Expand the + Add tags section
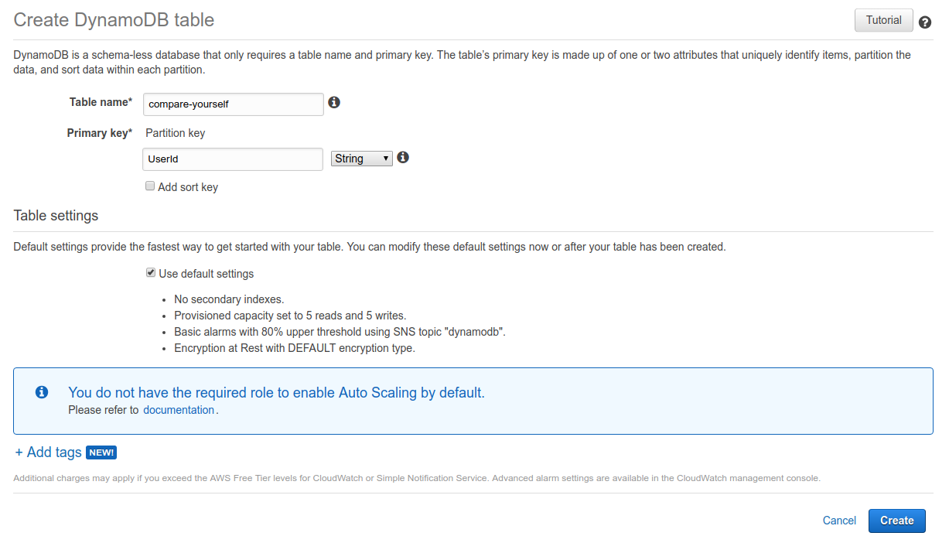The width and height of the screenshot is (949, 560). 48,452
